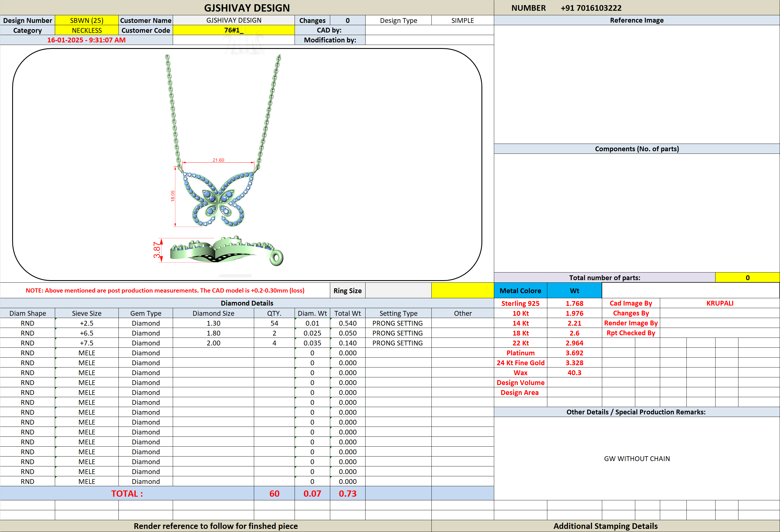This screenshot has height=532, width=780.
Task: Click the Changes value 0 cell
Action: click(x=347, y=20)
